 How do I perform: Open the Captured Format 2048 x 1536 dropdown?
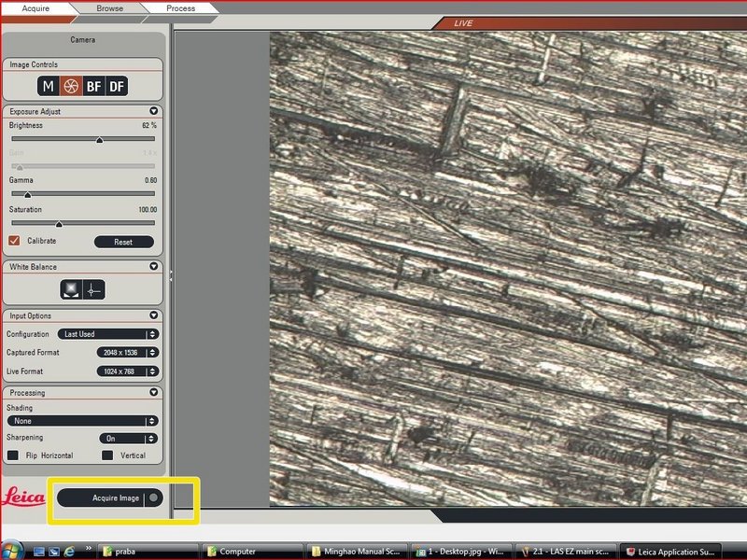click(128, 353)
